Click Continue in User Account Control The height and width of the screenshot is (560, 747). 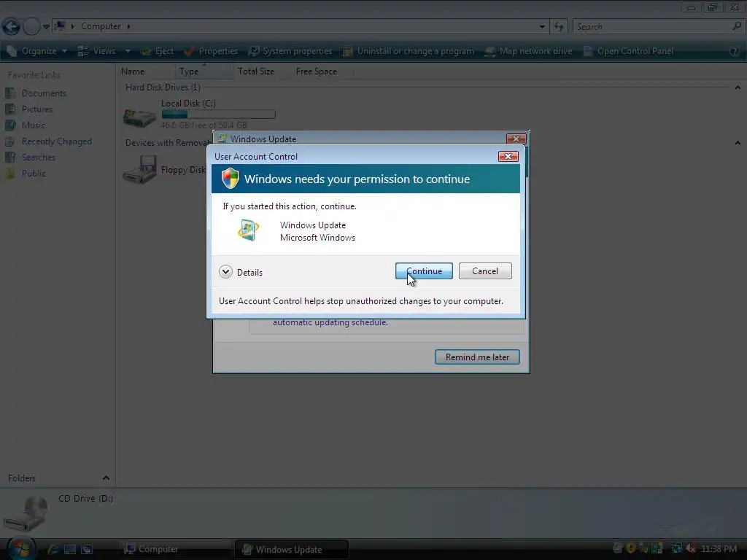coord(424,271)
